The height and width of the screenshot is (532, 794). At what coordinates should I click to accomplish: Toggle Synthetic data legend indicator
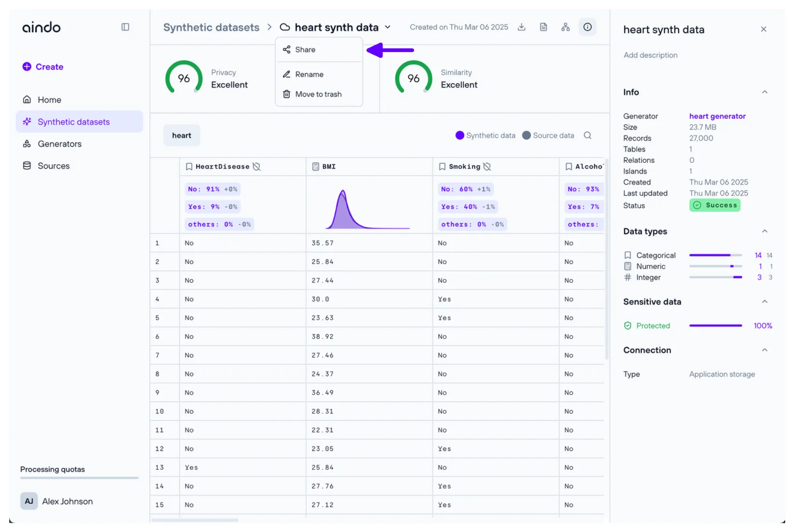(460, 135)
